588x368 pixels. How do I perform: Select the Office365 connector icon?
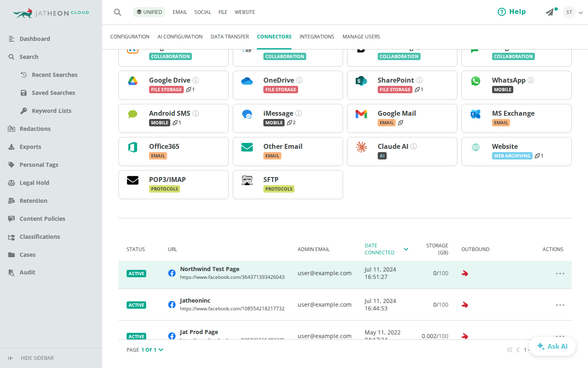coord(133,147)
